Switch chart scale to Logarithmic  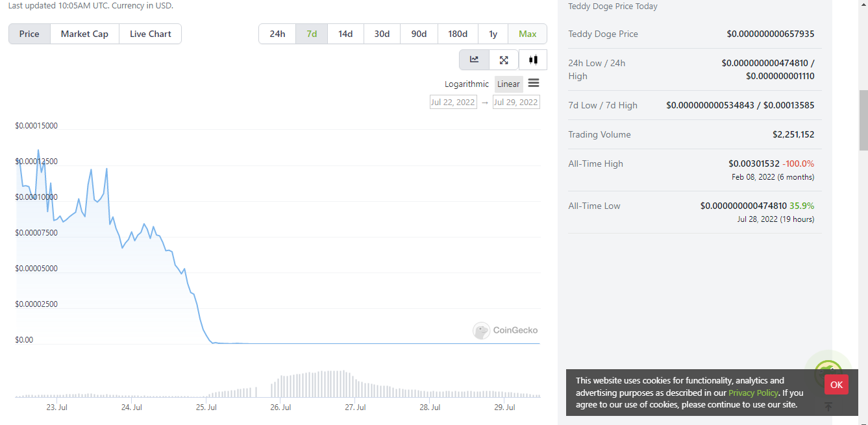pyautogui.click(x=467, y=84)
